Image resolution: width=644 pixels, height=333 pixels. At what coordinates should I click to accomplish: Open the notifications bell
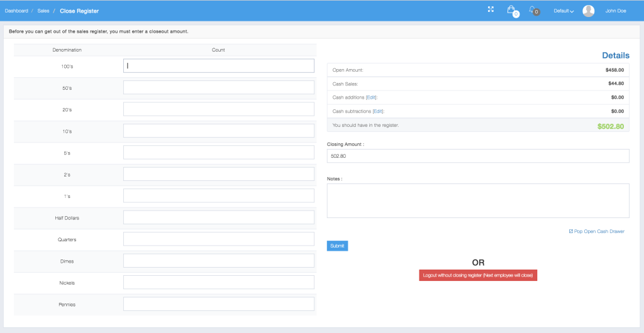point(532,10)
